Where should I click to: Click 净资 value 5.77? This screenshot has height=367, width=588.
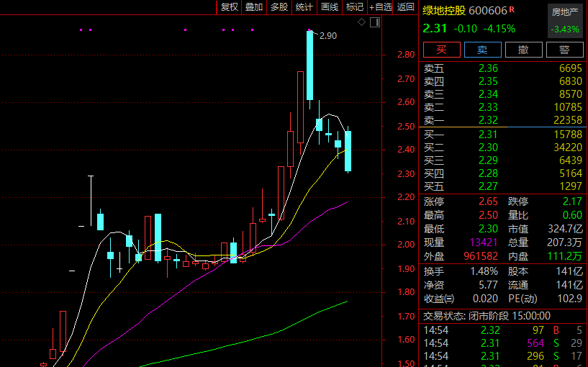point(488,285)
